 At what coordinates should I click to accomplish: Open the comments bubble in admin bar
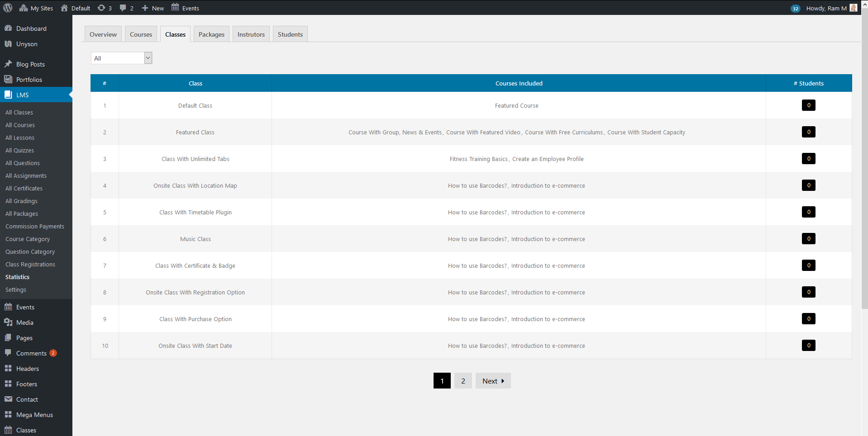pos(123,8)
